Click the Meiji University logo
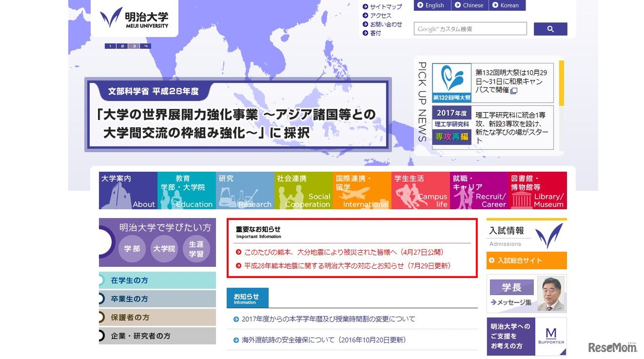This screenshot has height=359, width=644. click(134, 18)
